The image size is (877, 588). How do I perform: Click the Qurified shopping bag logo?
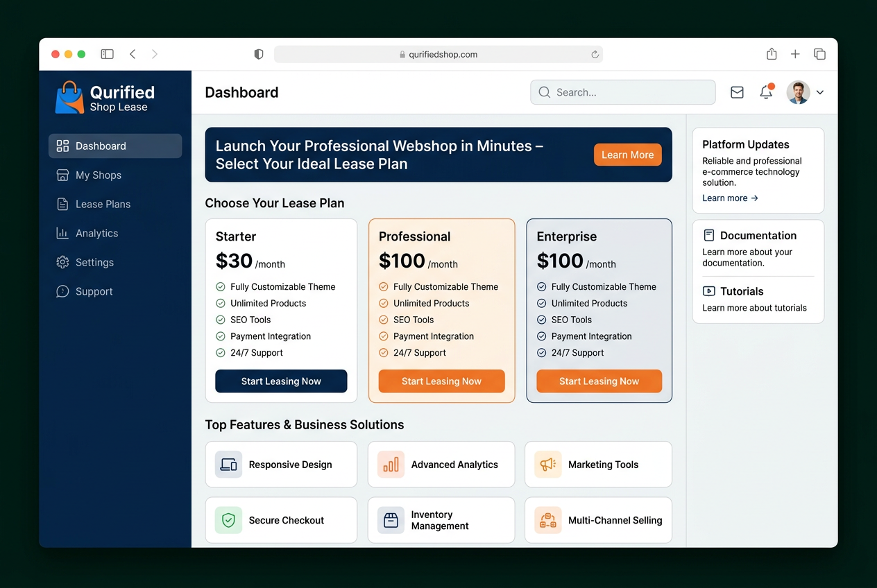coord(69,98)
